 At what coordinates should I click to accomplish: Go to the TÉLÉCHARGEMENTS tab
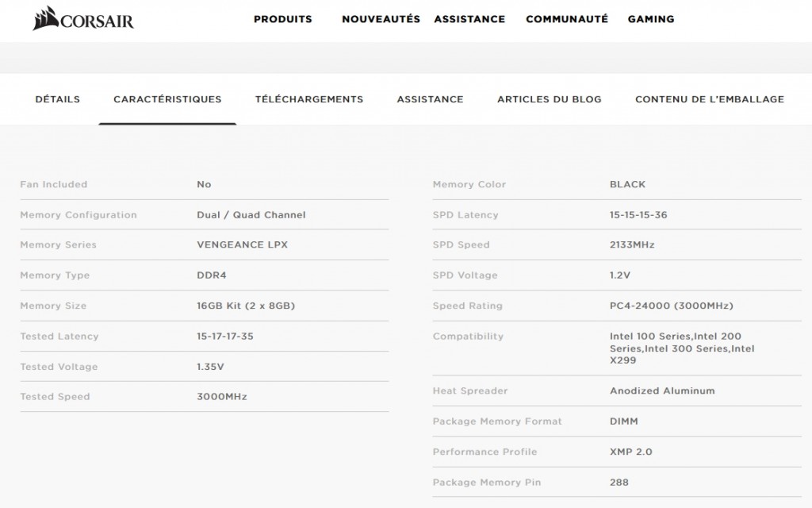click(309, 99)
